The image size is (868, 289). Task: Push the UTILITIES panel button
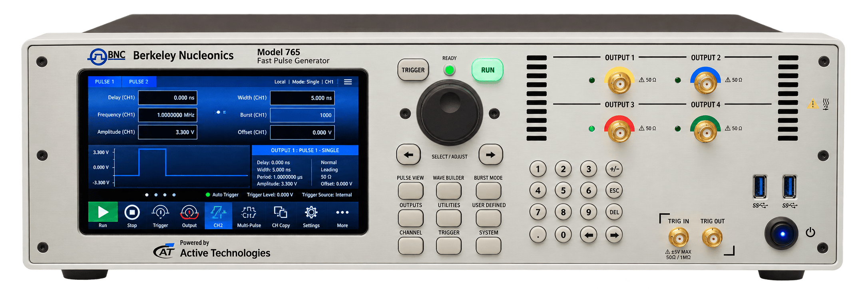coord(449,218)
